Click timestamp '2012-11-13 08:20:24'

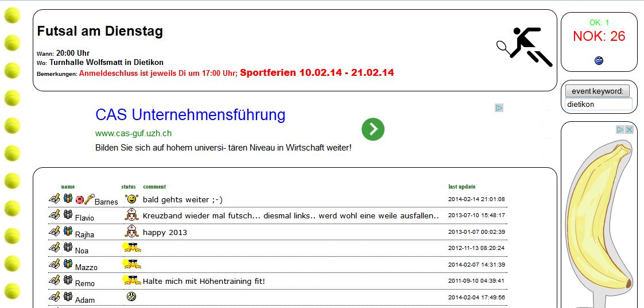coord(476,248)
